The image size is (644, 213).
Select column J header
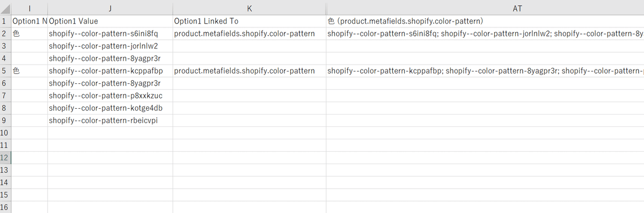(x=110, y=8)
